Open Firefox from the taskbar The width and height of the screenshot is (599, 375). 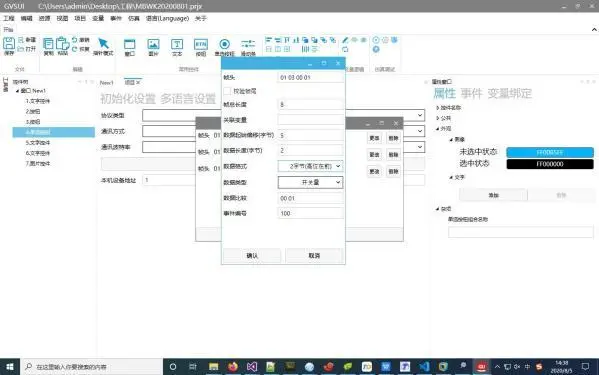233,367
